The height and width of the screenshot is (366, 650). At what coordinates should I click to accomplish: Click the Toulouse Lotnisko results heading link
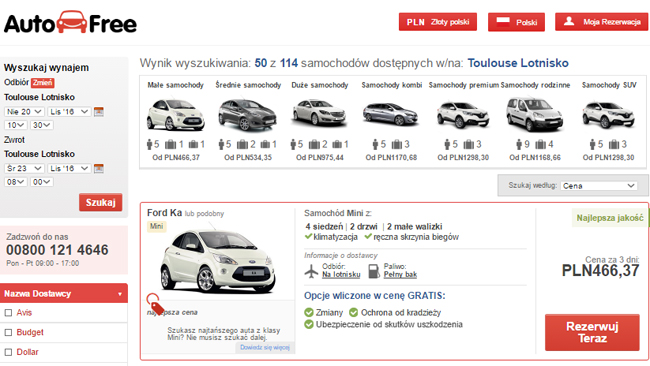[518, 63]
